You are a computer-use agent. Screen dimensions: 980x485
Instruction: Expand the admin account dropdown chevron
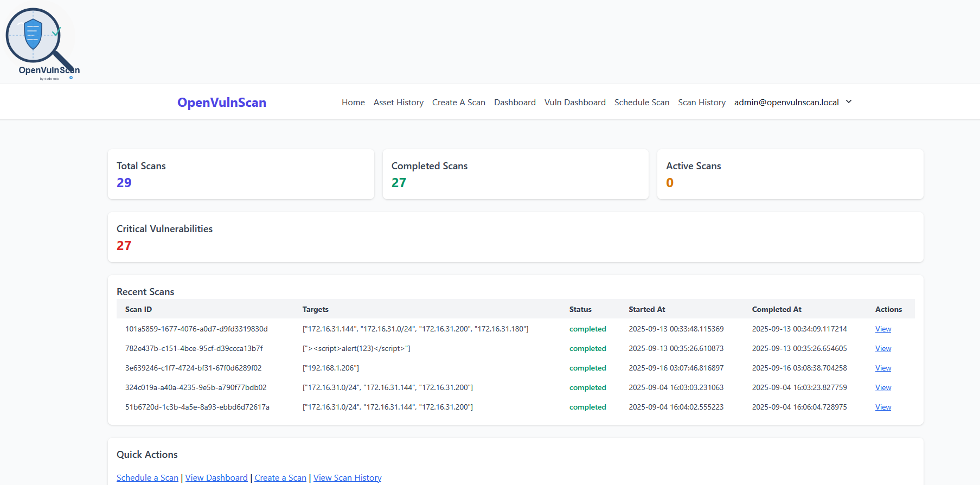(849, 101)
